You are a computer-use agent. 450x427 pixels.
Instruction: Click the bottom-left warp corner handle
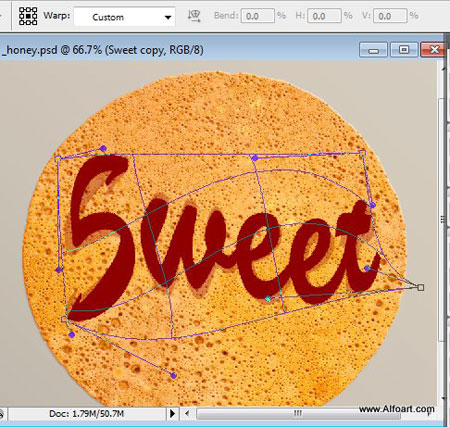[64, 319]
